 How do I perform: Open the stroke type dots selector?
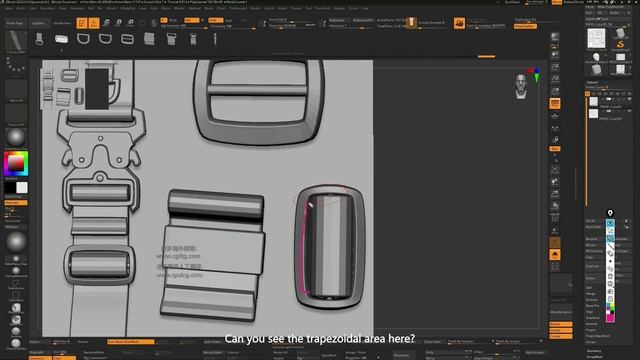click(16, 65)
